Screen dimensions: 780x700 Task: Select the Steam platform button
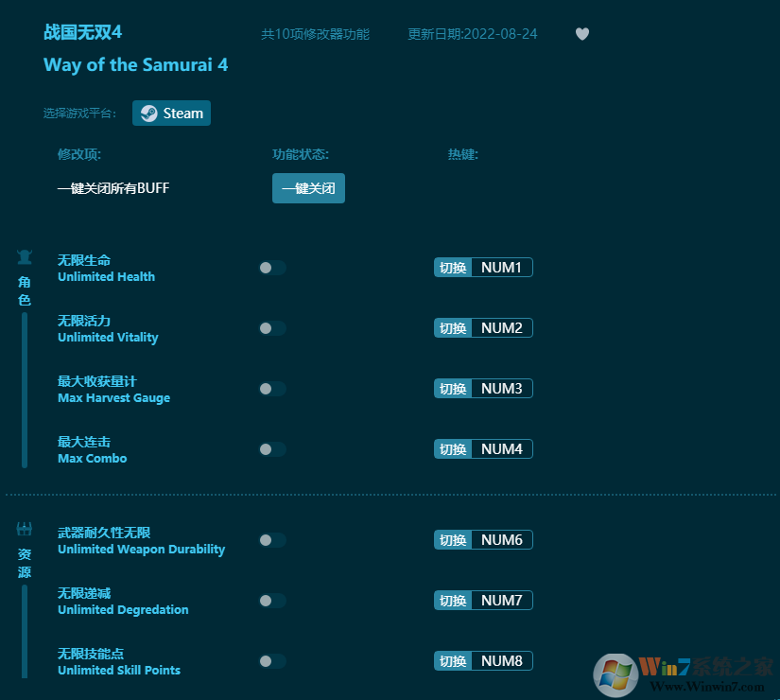(x=171, y=113)
